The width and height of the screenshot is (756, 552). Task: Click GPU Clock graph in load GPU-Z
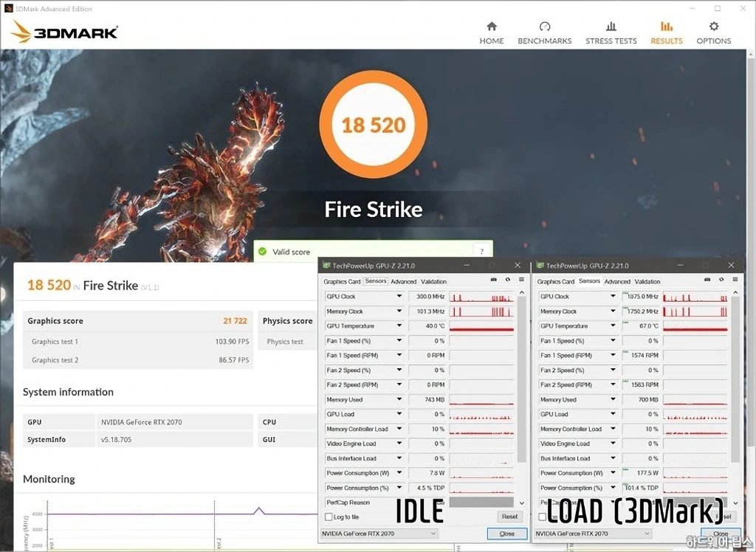[695, 297]
